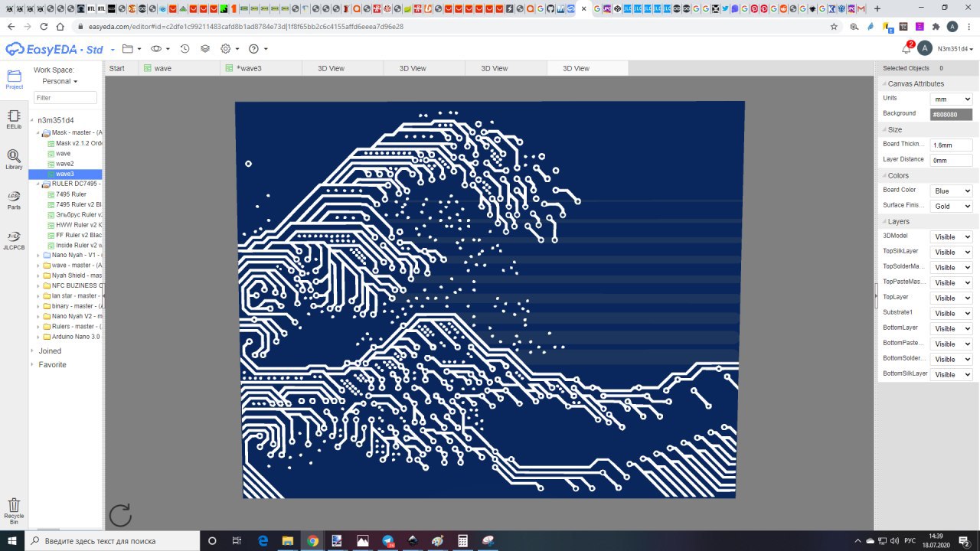
Task: Change TopSilkLayer visibility setting
Action: pos(951,252)
